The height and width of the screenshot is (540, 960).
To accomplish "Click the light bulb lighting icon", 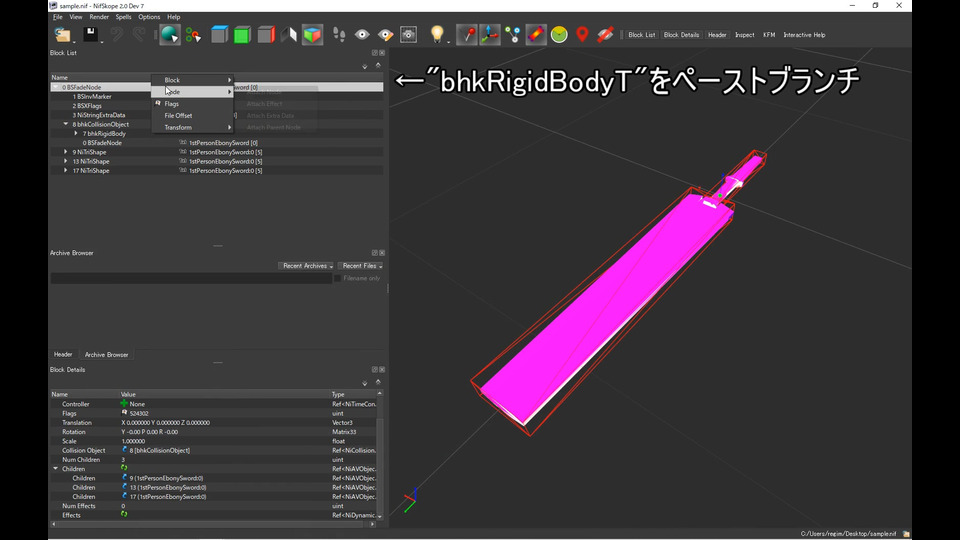I will pos(437,34).
